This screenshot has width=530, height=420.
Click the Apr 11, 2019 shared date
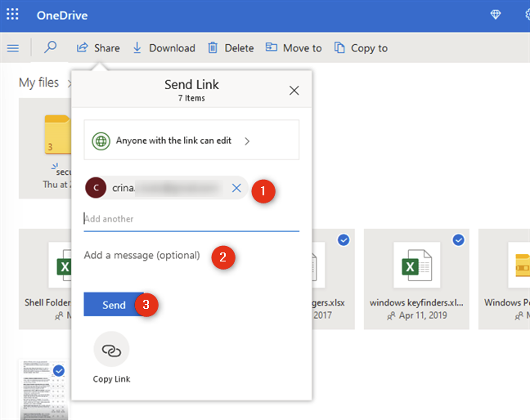click(x=423, y=315)
